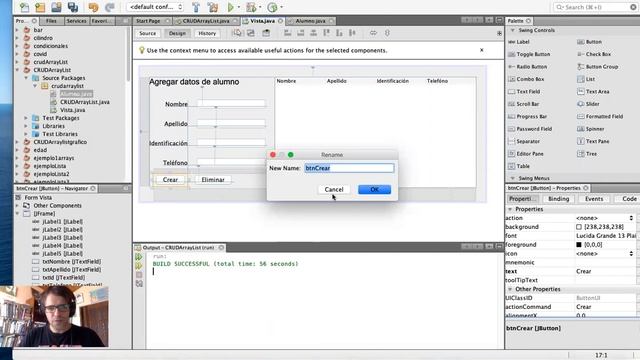The image size is (640, 360).
Task: Pick the Progress Bar component in Palette
Action: [527, 116]
